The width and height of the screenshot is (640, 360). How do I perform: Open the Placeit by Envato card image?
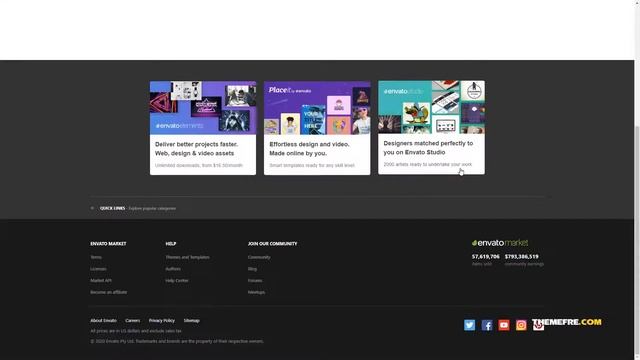coord(317,108)
